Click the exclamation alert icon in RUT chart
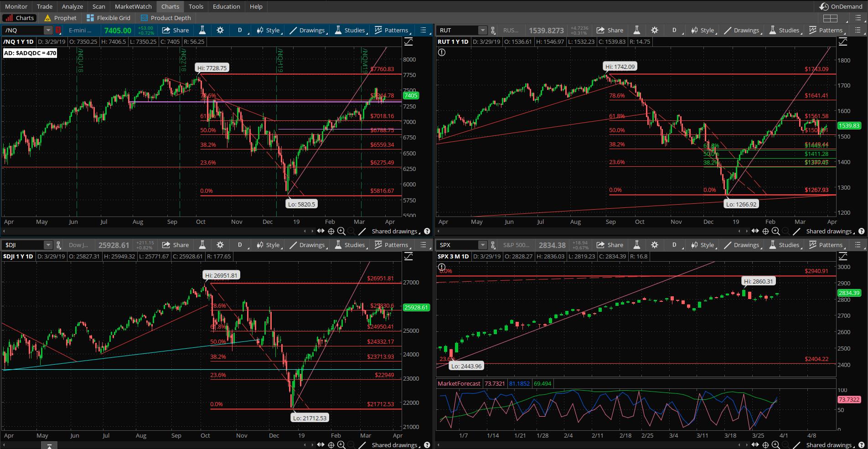The width and height of the screenshot is (868, 449). pyautogui.click(x=441, y=52)
